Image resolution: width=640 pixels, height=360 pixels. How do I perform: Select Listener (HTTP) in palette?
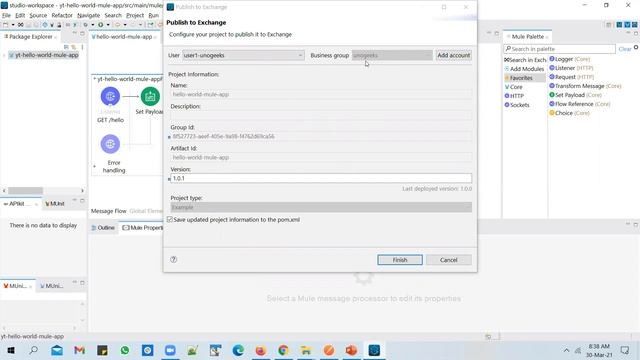pyautogui.click(x=571, y=68)
